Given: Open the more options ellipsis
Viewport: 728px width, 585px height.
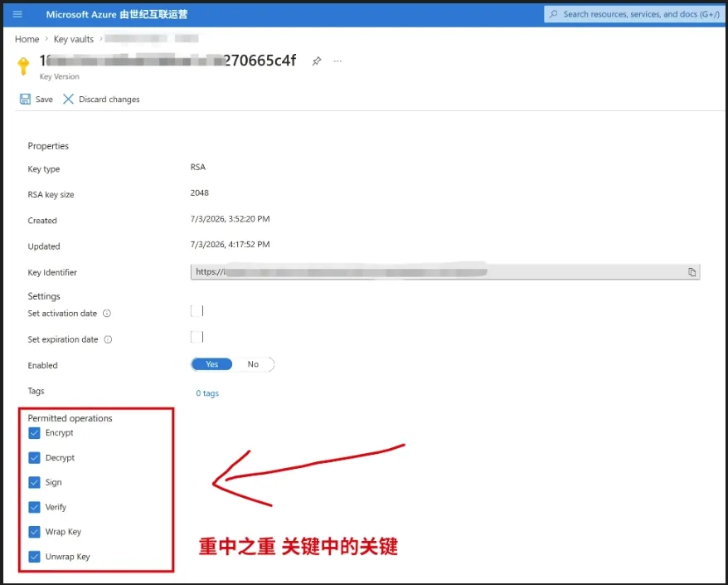Looking at the screenshot, I should pos(337,61).
